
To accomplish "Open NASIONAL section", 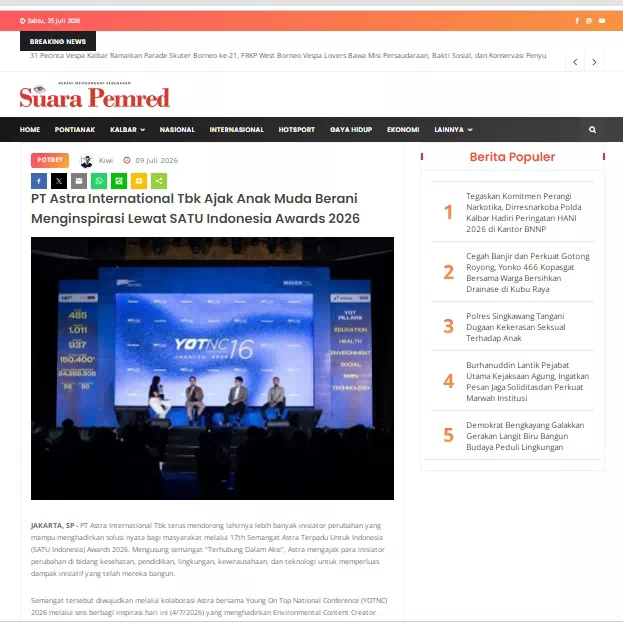I will tap(177, 130).
